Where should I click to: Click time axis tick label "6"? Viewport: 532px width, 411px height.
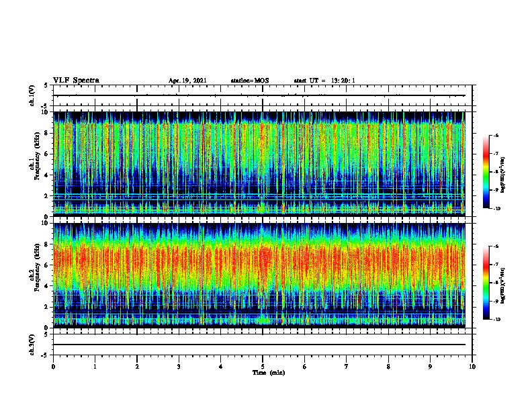[305, 367]
